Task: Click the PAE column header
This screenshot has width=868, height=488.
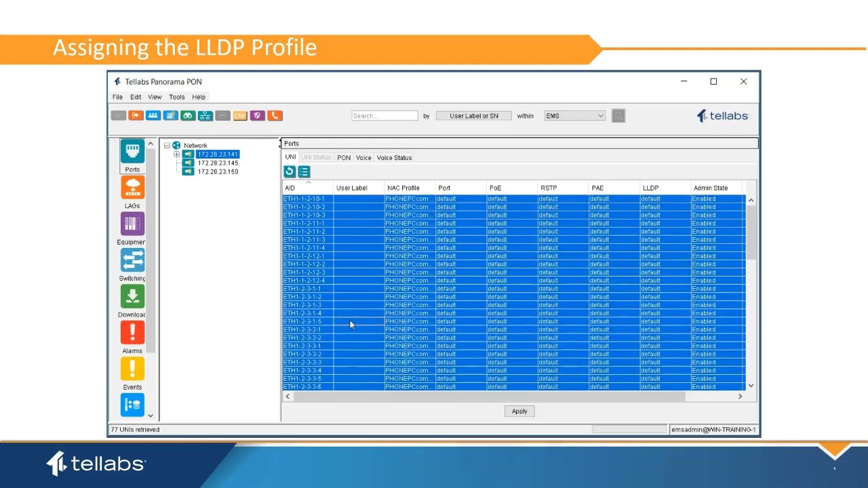Action: pyautogui.click(x=614, y=188)
